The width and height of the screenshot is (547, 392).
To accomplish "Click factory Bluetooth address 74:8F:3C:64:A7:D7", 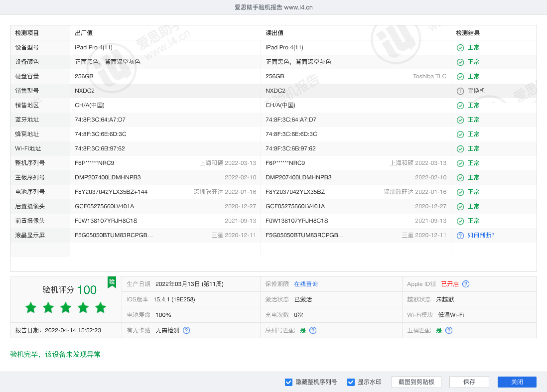I will point(100,120).
